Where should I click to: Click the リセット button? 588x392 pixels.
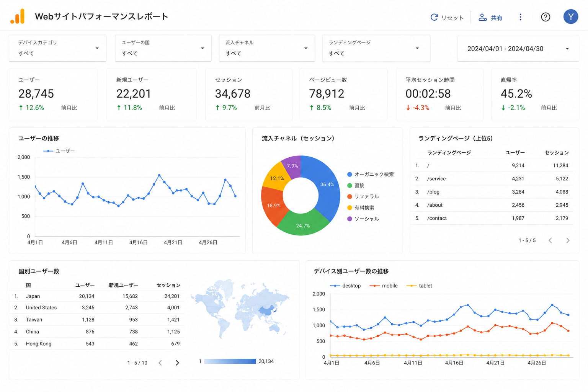pos(447,18)
